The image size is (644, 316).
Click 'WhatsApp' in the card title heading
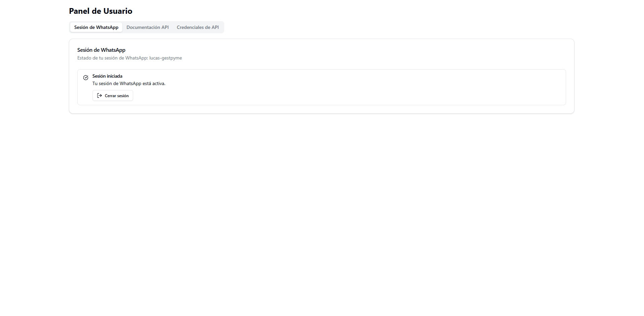(x=113, y=50)
